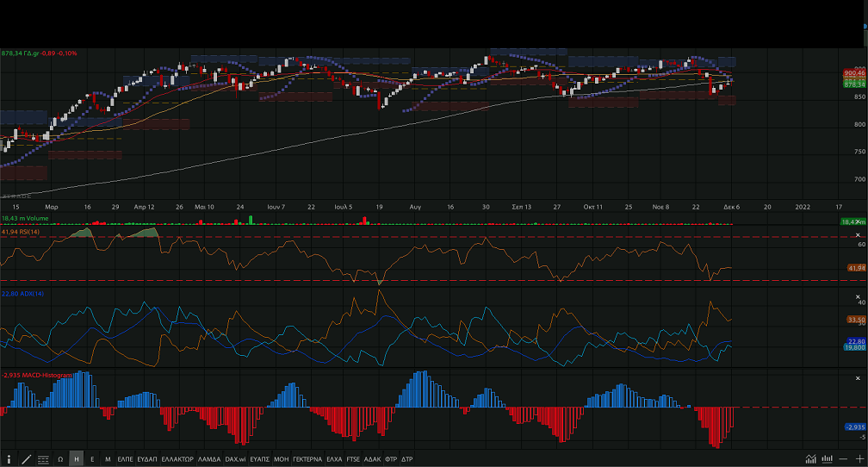Close the RSI(14) indicator panel

click(858, 235)
